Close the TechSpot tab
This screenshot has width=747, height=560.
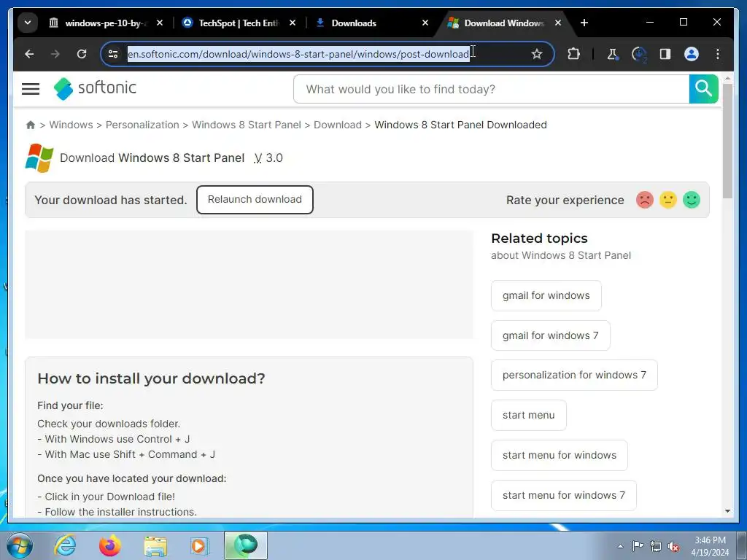click(293, 23)
